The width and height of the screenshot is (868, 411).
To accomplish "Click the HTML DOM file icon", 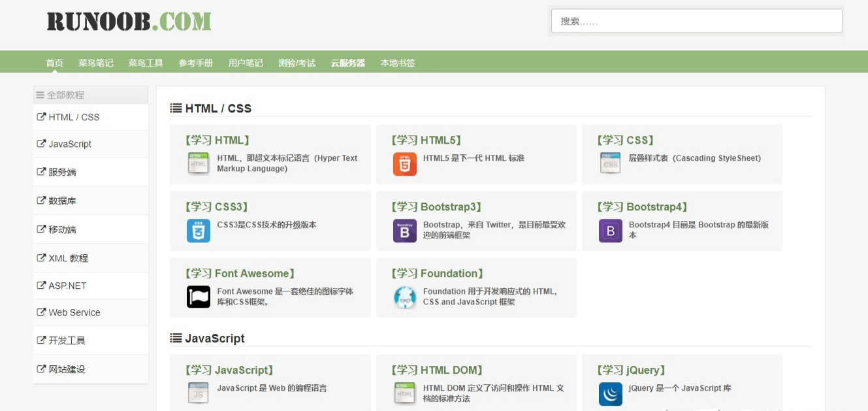I will click(x=404, y=393).
